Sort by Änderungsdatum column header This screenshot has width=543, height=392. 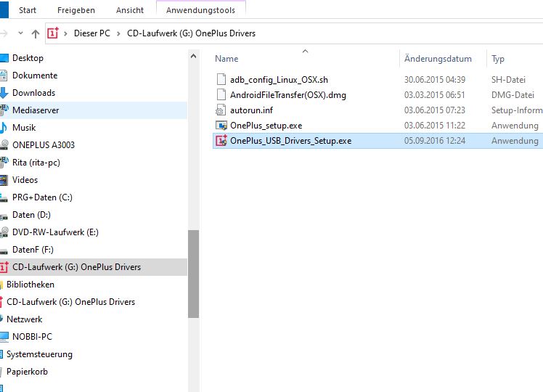438,59
